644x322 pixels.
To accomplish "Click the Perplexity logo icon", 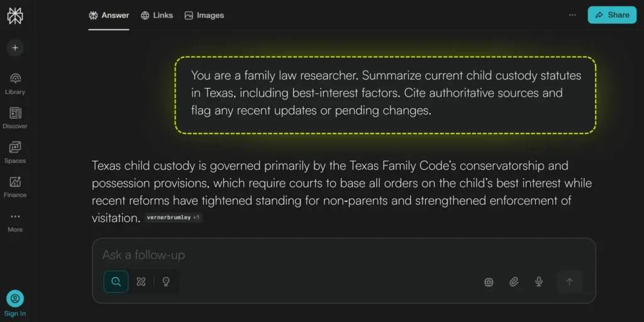I will coord(15,16).
